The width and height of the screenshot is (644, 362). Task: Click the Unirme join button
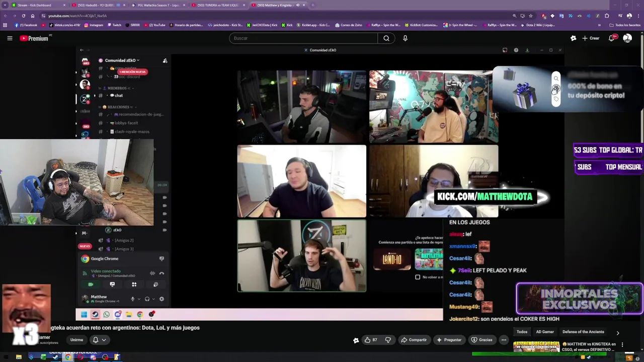[x=76, y=340]
